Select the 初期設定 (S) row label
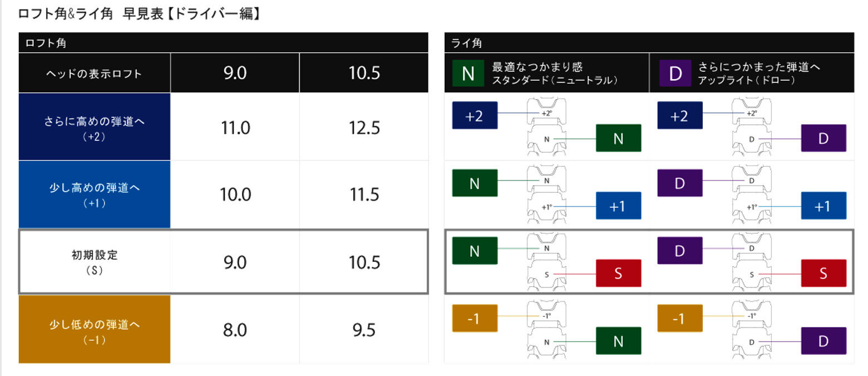This screenshot has width=868, height=376. pyautogui.click(x=95, y=262)
